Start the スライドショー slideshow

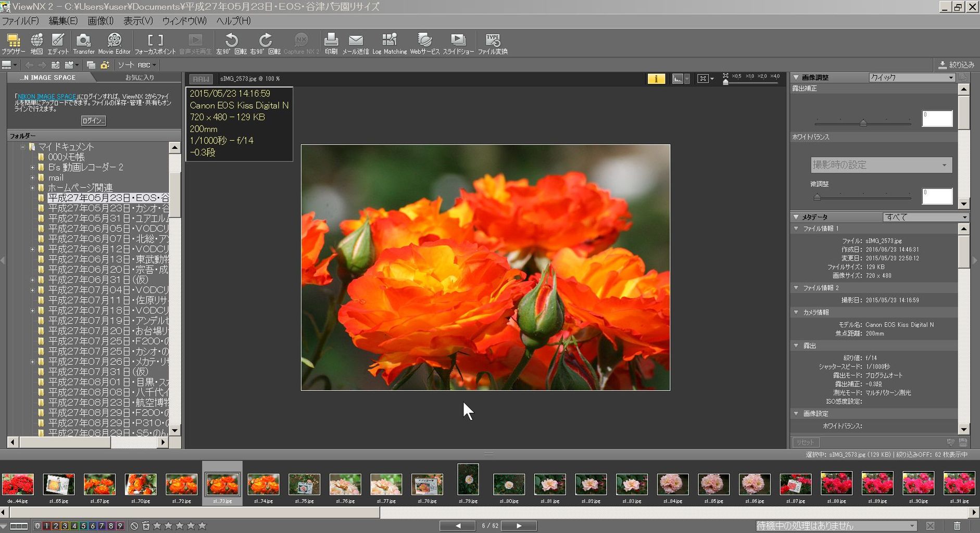(x=458, y=44)
